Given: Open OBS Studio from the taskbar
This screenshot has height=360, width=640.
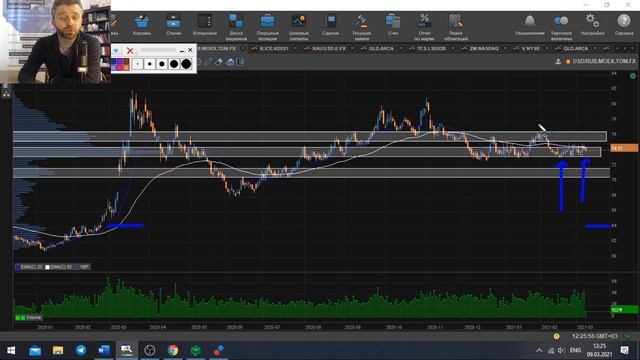Looking at the screenshot, I should [x=150, y=350].
